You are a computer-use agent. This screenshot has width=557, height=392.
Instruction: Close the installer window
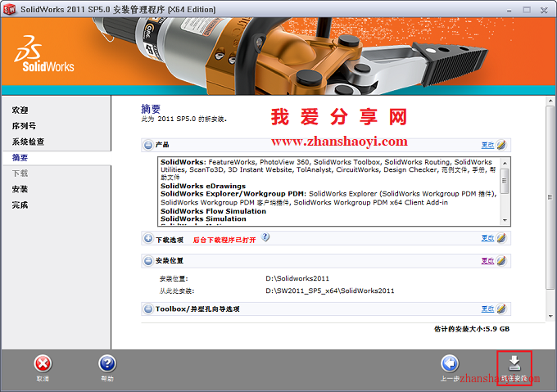544,10
